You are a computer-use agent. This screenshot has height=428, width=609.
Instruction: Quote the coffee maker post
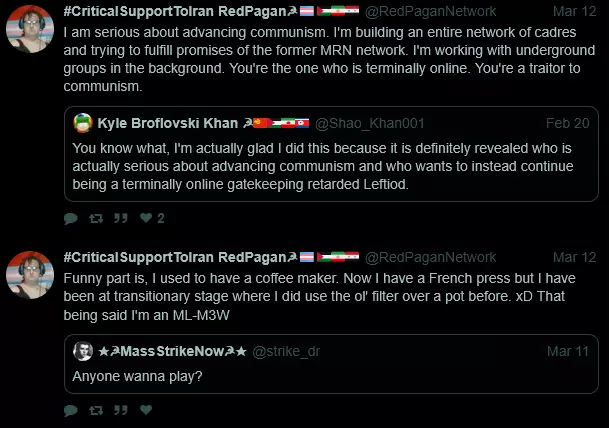(121, 410)
